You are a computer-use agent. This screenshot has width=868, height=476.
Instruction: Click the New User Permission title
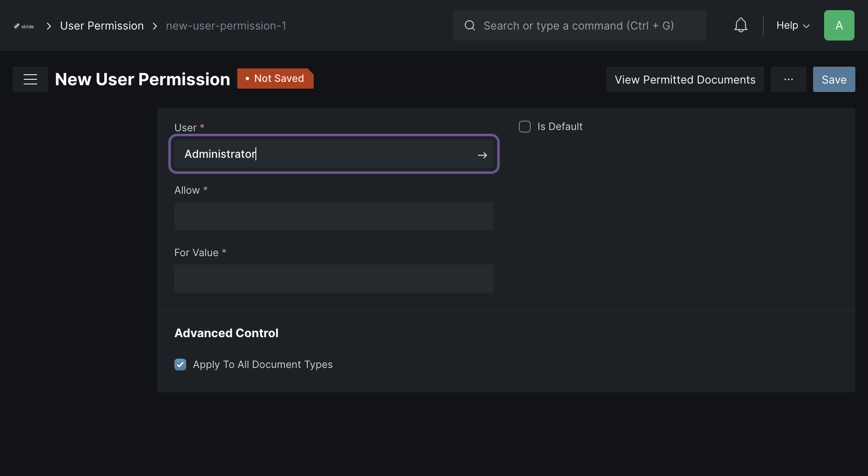pos(142,79)
